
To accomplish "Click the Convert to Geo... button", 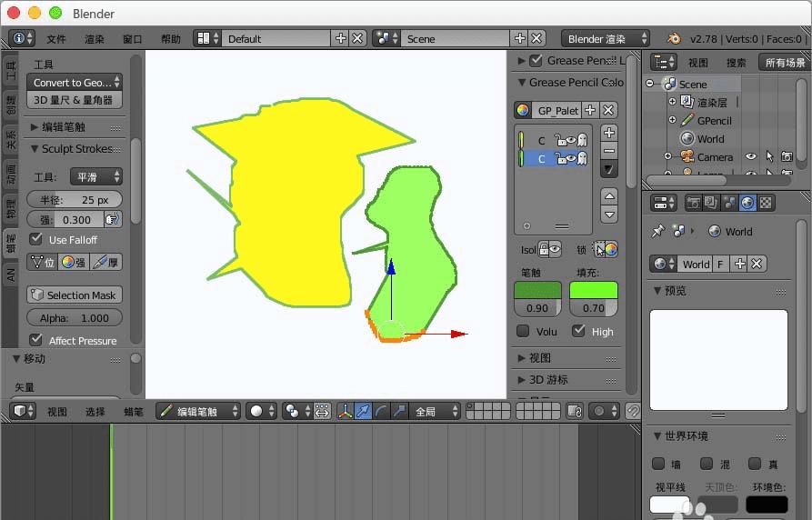I will [75, 82].
